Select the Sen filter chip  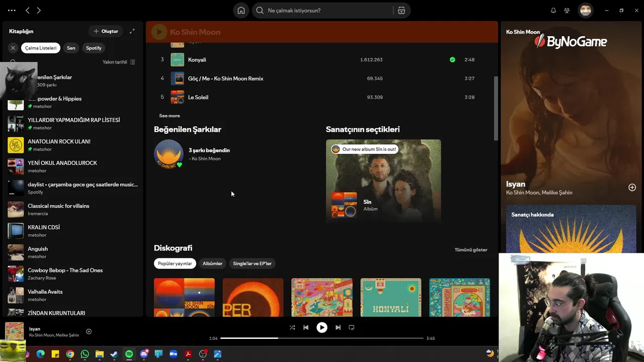tap(71, 48)
